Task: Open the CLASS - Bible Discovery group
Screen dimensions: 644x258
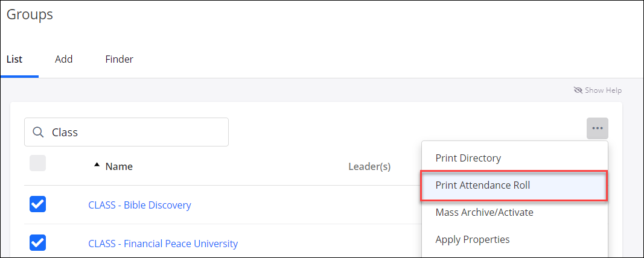Action: point(139,205)
